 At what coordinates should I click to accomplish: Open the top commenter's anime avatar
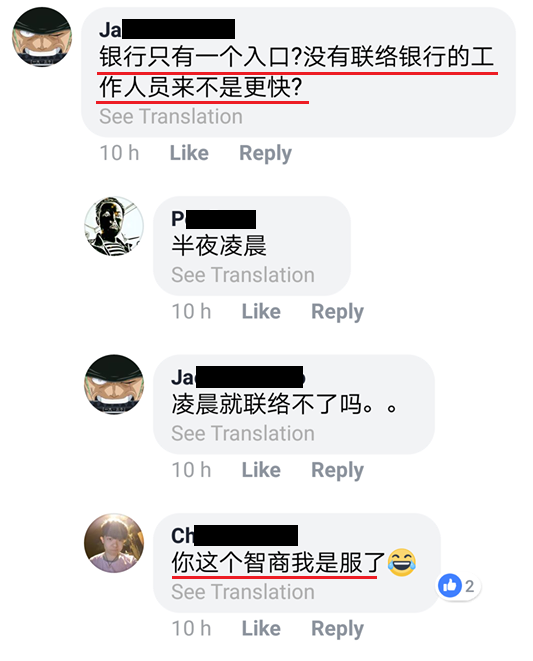click(x=42, y=37)
